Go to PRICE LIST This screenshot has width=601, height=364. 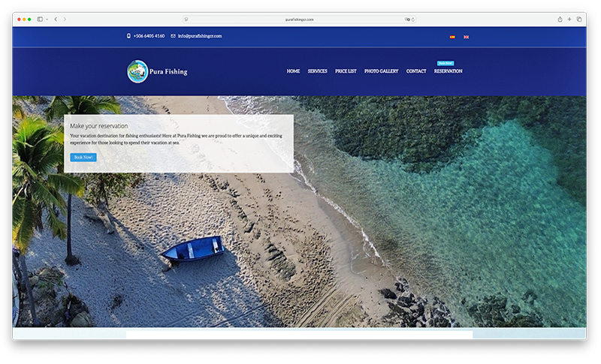[x=346, y=71]
